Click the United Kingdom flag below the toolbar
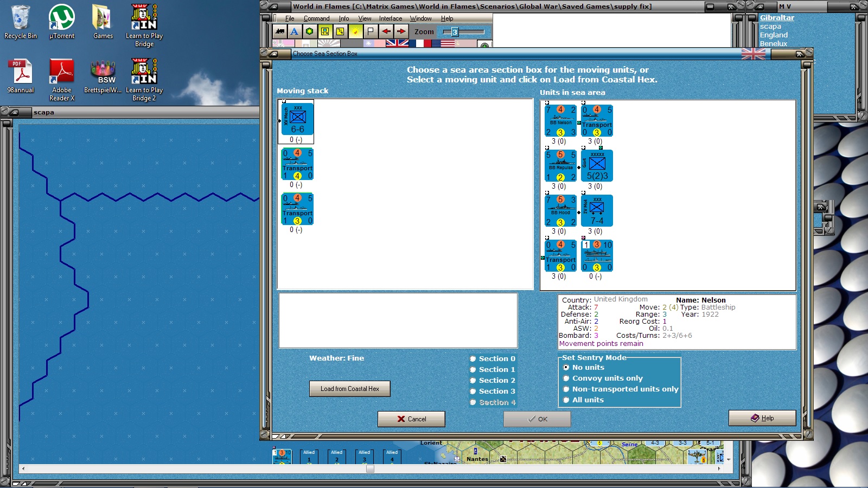The height and width of the screenshot is (488, 868). click(x=397, y=43)
